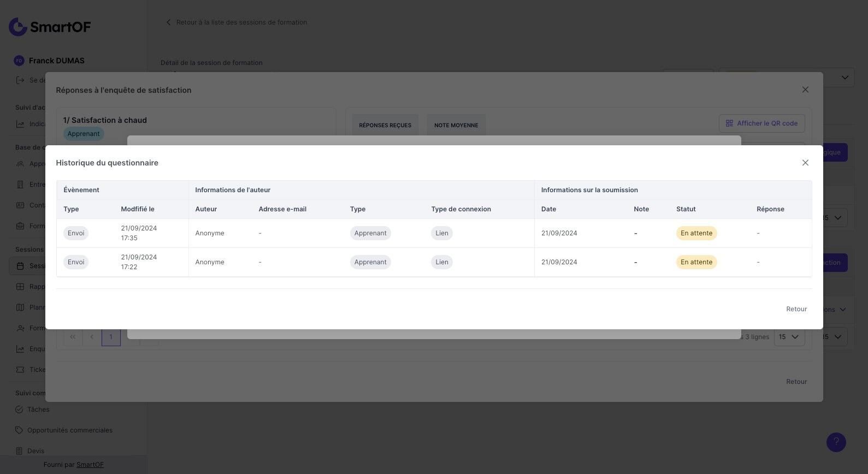Click the Envoi badge in the 17:22 row

click(x=76, y=262)
